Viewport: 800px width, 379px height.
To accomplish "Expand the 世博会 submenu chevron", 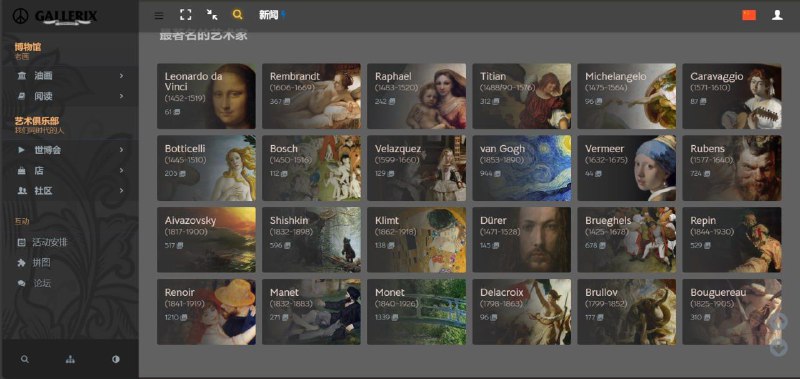I will (x=121, y=150).
